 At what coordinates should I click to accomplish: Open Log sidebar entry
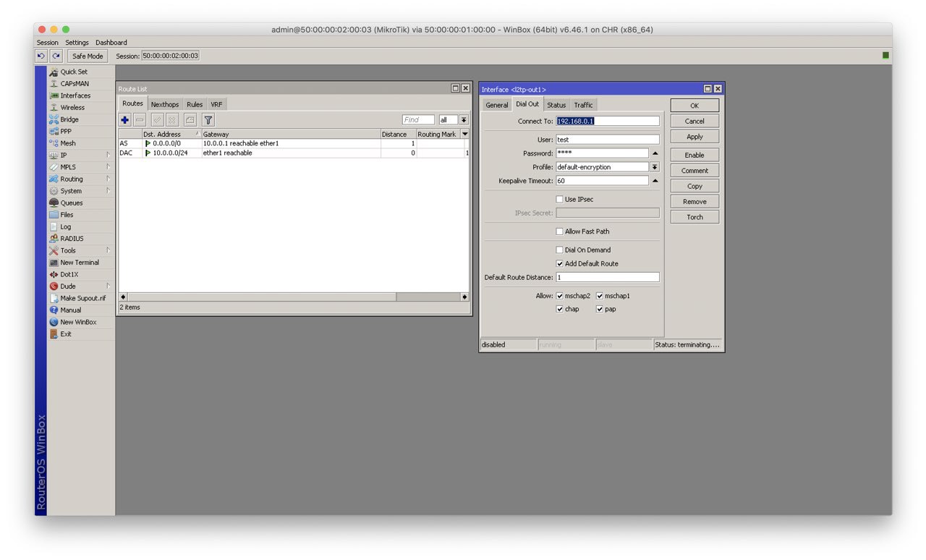66,227
